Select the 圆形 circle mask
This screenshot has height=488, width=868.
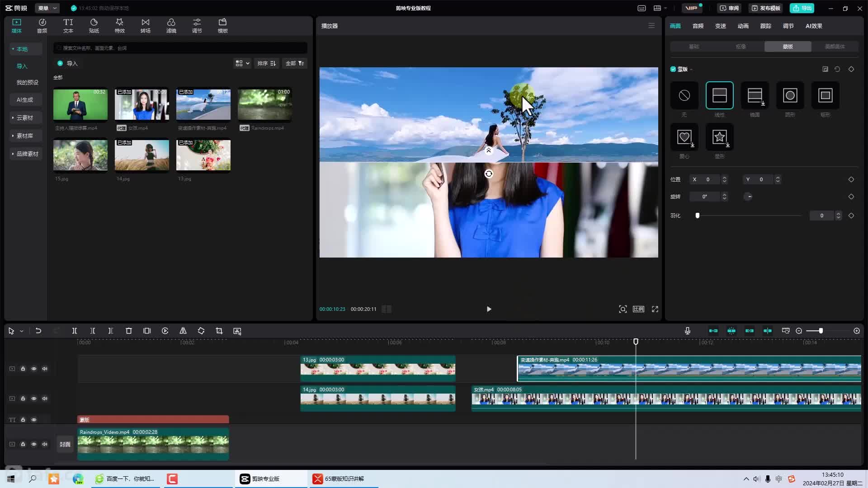(790, 95)
